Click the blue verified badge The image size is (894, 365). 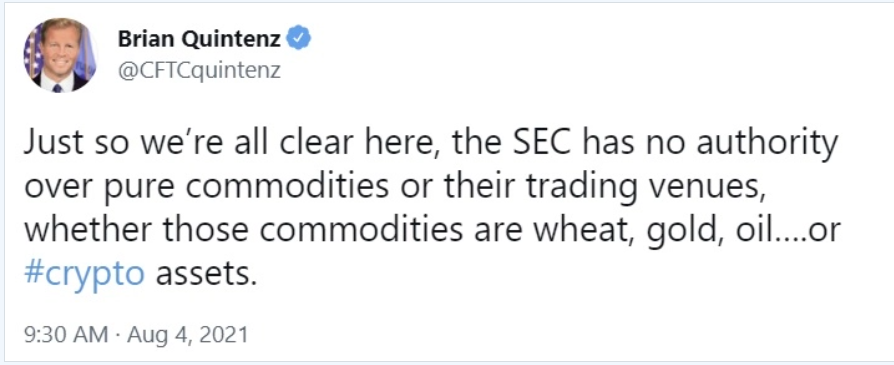coord(298,39)
